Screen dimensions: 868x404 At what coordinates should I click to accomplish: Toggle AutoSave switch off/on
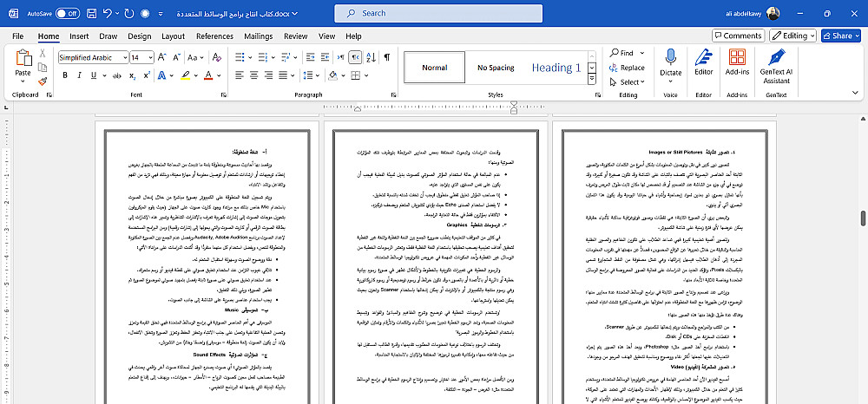tap(68, 13)
